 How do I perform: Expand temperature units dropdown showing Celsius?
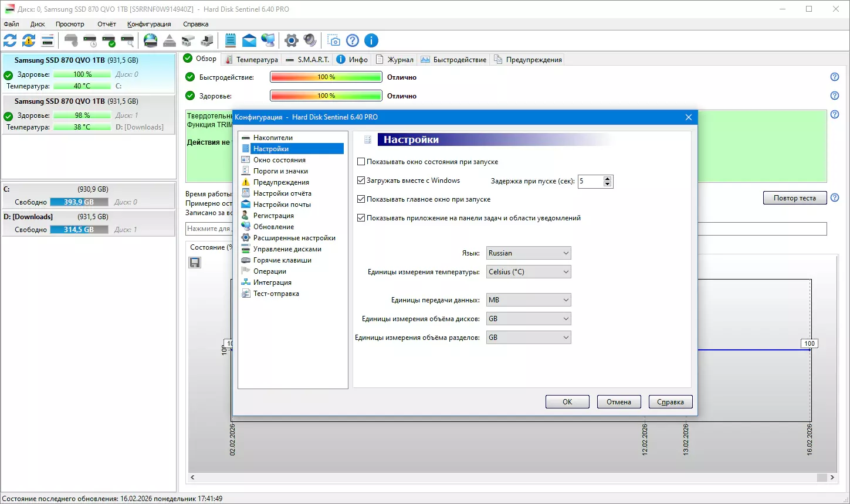[x=528, y=272]
